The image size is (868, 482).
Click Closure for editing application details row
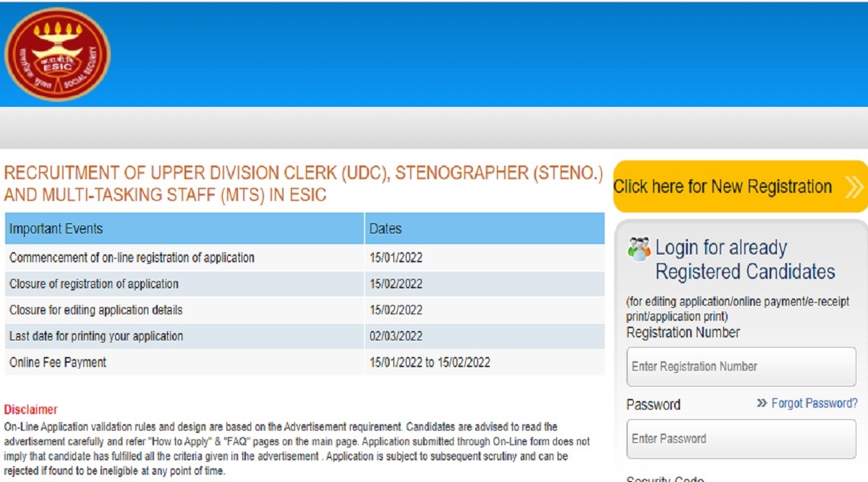pyautogui.click(x=95, y=310)
